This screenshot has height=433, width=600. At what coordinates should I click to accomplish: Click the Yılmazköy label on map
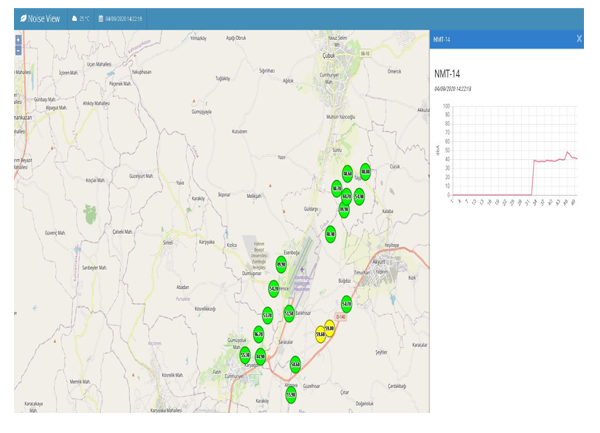tap(198, 38)
